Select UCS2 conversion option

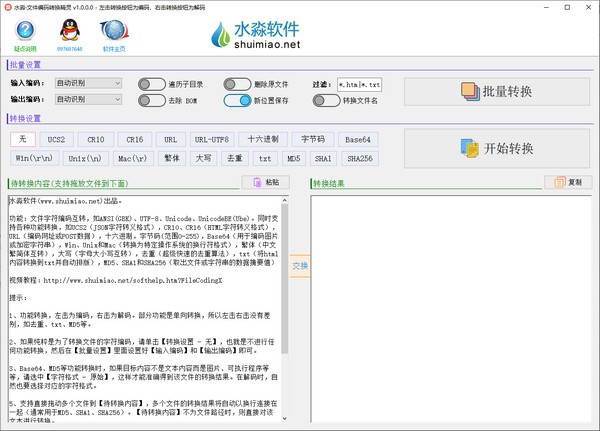pos(56,139)
